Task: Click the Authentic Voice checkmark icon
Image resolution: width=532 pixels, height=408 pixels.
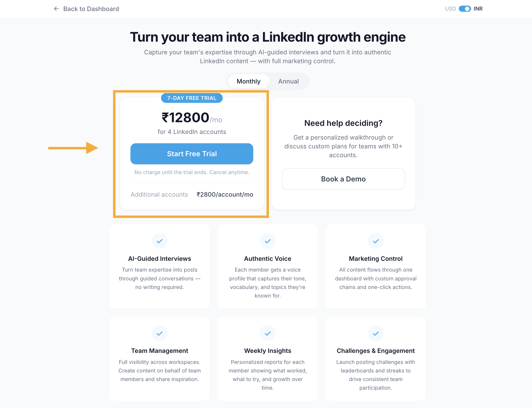Action: click(268, 241)
